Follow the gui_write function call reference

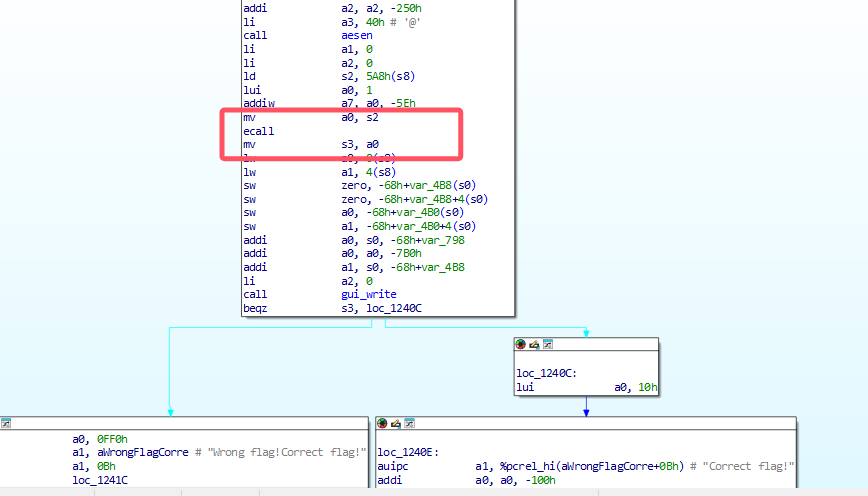click(369, 294)
